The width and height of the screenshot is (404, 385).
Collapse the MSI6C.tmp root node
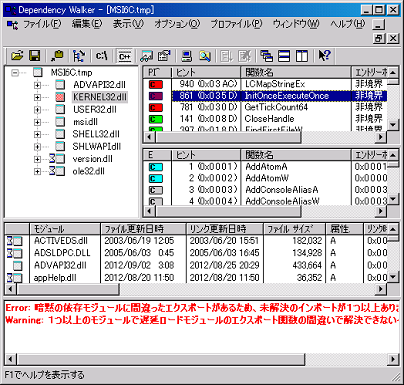point(15,72)
